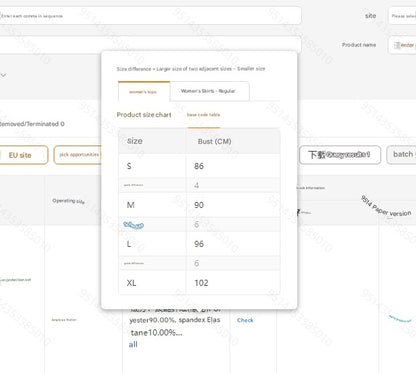Select the M size row label

131,205
